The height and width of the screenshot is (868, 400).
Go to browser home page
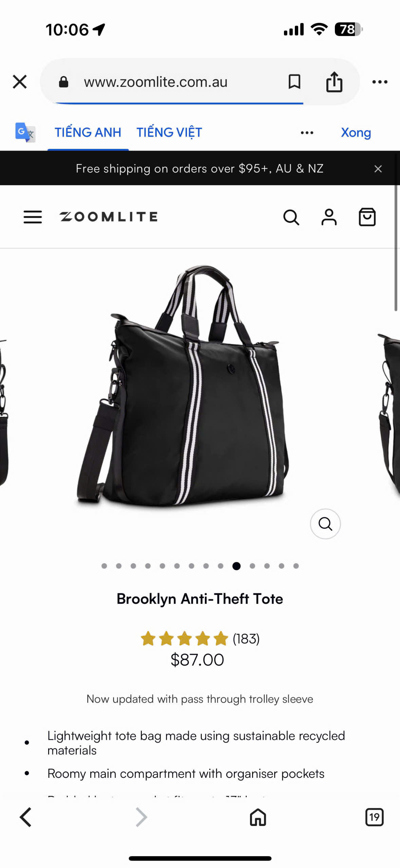click(258, 817)
